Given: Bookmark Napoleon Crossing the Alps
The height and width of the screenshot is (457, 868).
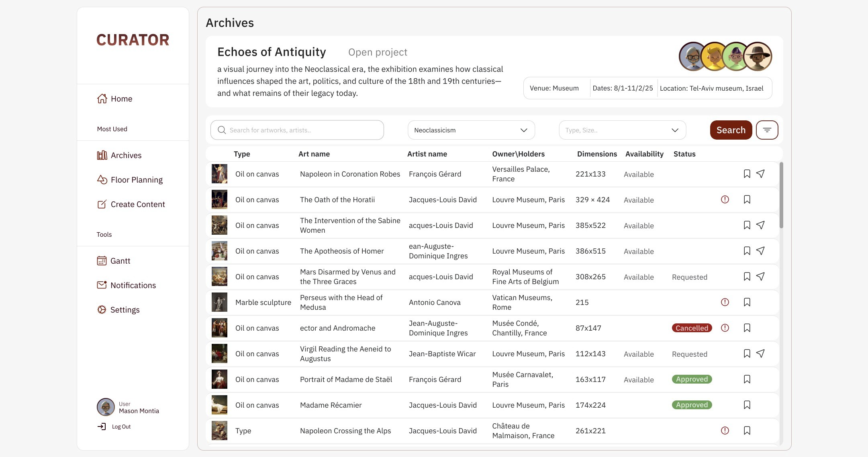Looking at the screenshot, I should coord(747,431).
